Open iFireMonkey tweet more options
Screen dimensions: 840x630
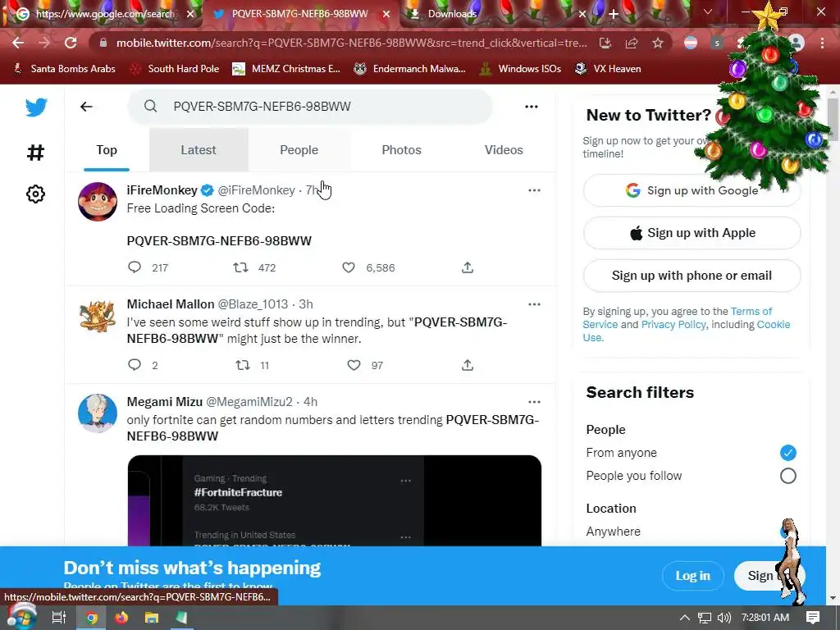coord(534,190)
